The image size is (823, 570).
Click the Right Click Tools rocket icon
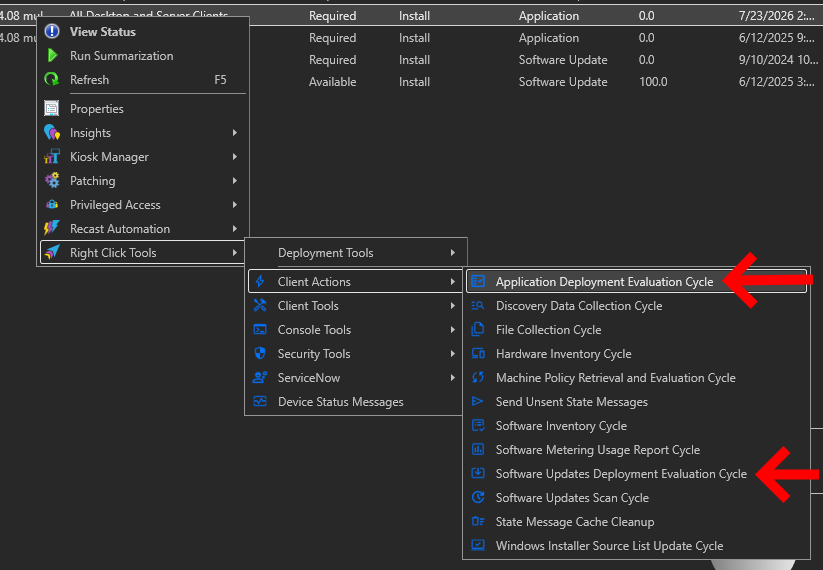pos(52,252)
